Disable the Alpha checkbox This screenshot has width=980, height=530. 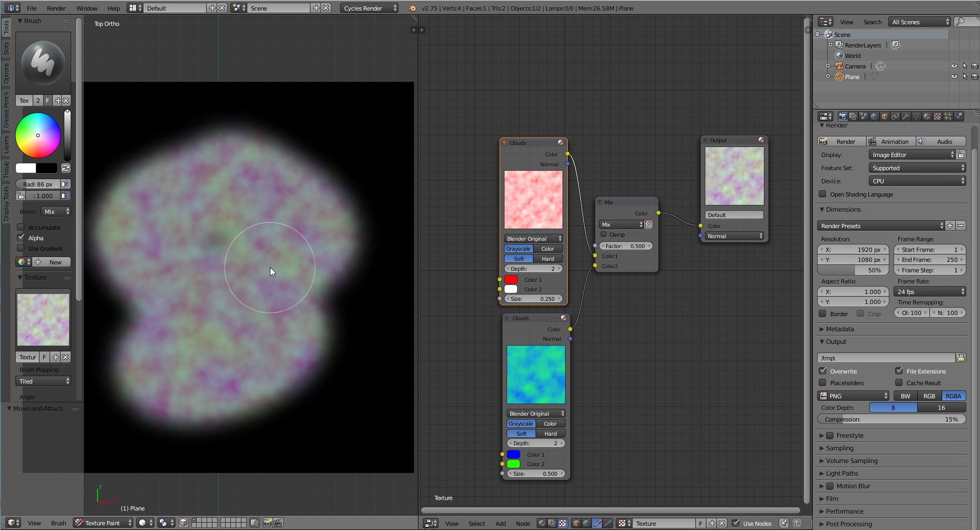pyautogui.click(x=21, y=238)
